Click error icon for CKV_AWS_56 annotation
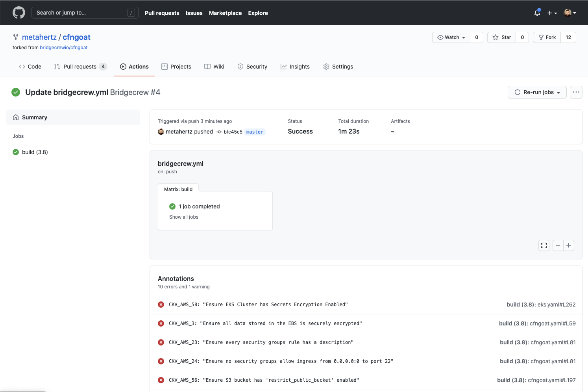The height and width of the screenshot is (392, 588). [161, 380]
